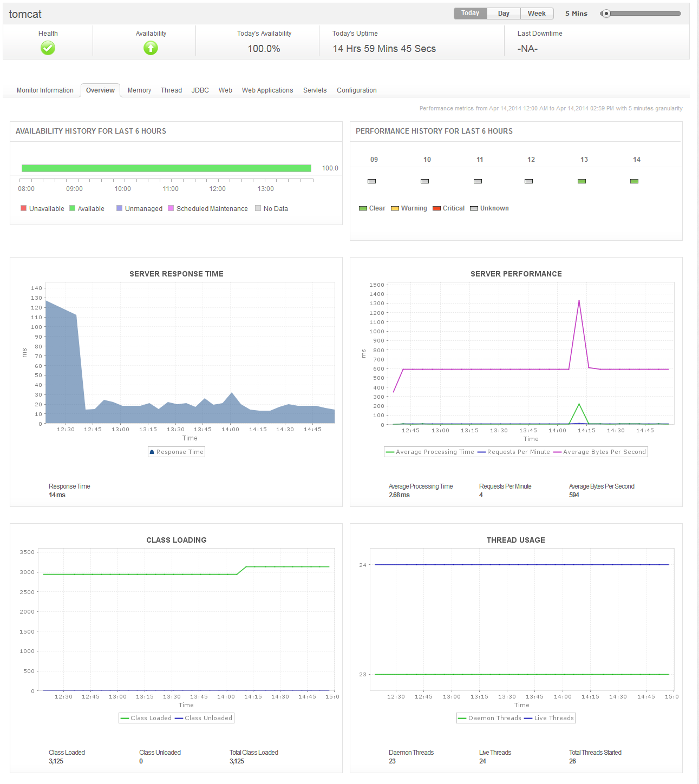
Task: Click the green Health checkmark icon
Action: [48, 48]
